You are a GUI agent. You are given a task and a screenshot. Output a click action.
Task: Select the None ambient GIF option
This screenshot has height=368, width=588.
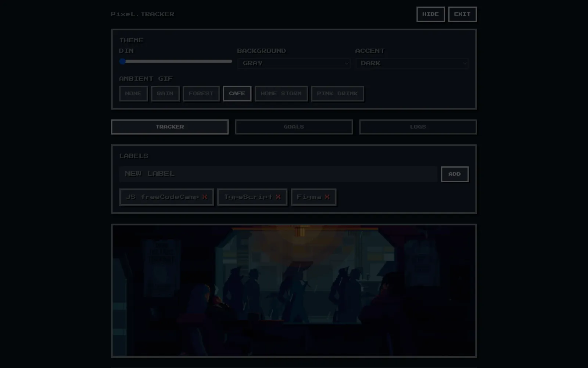(133, 93)
